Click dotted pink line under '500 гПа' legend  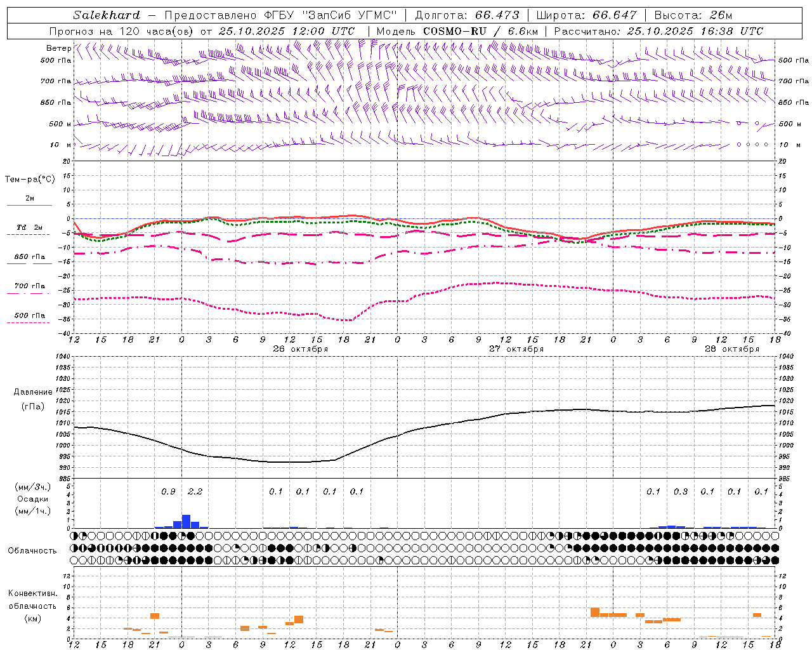pyautogui.click(x=29, y=322)
